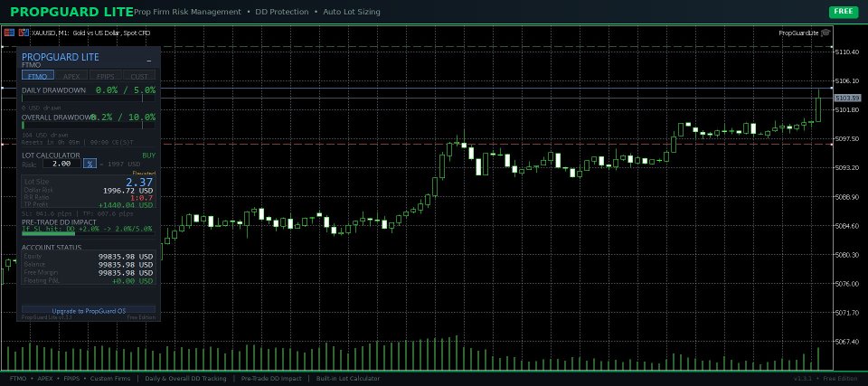Click the 5067.40 price axis label

click(x=846, y=343)
